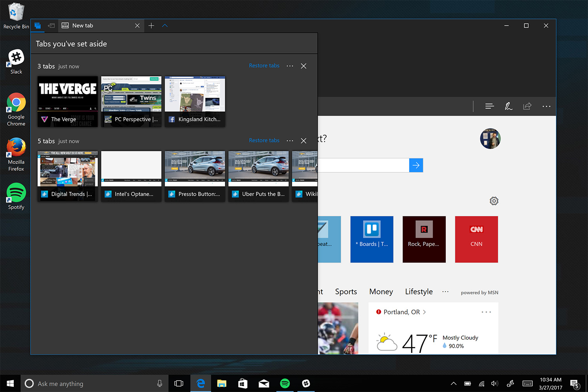Open Windows Store from taskbar

[243, 383]
